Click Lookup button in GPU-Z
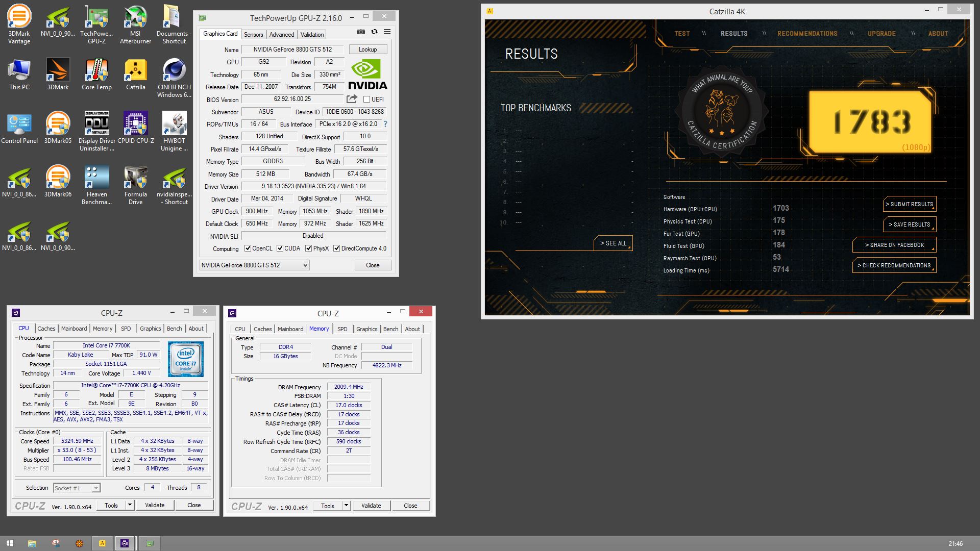Image resolution: width=980 pixels, height=551 pixels. [x=367, y=49]
